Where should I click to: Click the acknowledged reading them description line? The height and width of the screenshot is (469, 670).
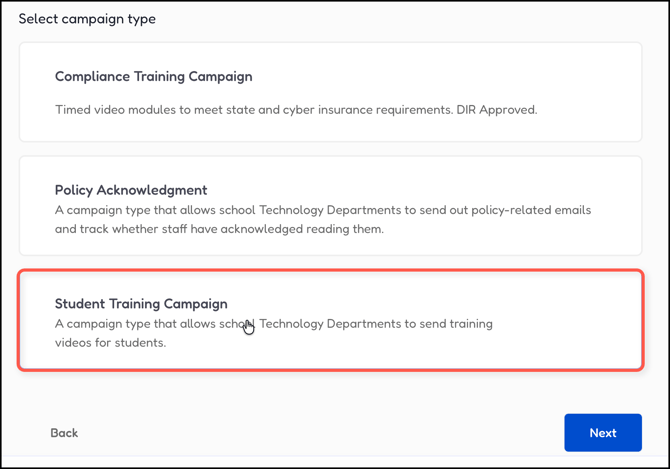(219, 229)
